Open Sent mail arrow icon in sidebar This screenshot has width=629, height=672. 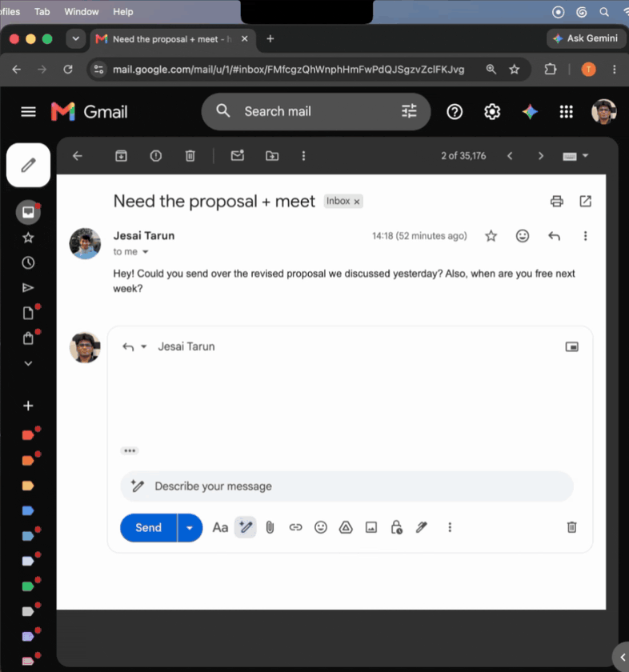(28, 287)
